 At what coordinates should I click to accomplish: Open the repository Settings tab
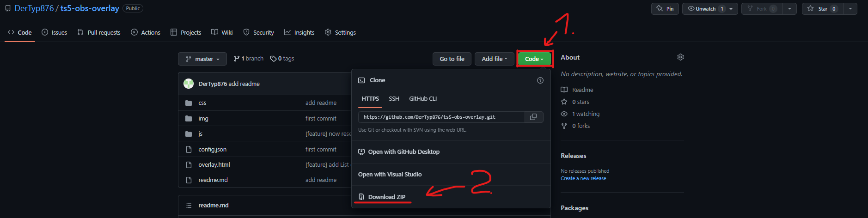340,32
